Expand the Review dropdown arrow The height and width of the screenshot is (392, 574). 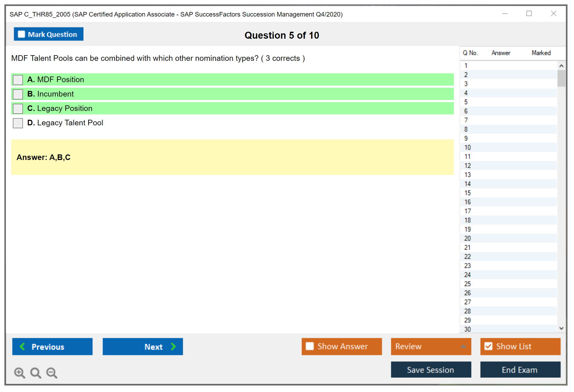[x=463, y=346]
